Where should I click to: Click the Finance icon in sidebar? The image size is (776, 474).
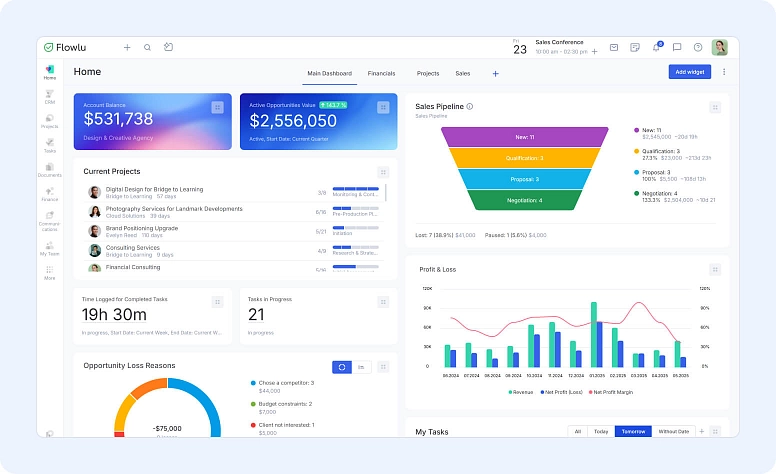click(49, 193)
